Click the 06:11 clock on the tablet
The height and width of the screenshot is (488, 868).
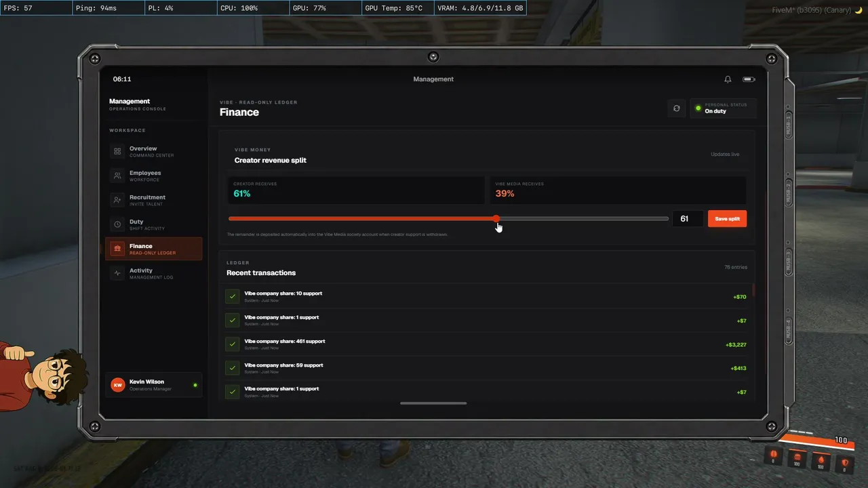pos(122,79)
